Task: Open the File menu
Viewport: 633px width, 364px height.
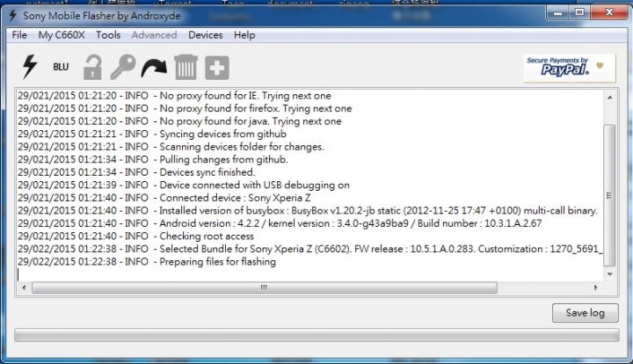Action: pos(19,35)
